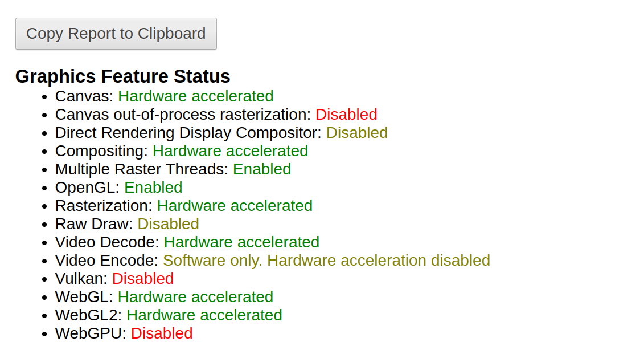Click the Rasterization Hardware accelerated status
This screenshot has height=354, width=644.
point(235,206)
